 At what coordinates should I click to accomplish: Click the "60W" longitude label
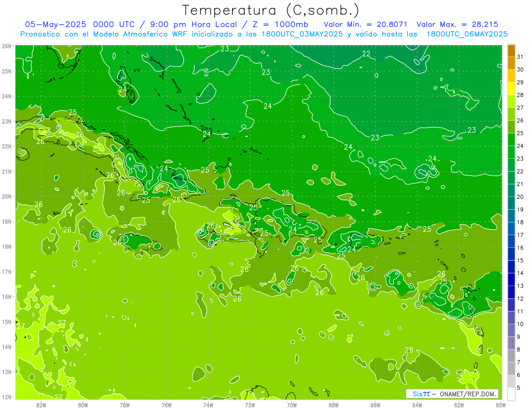tap(501, 405)
